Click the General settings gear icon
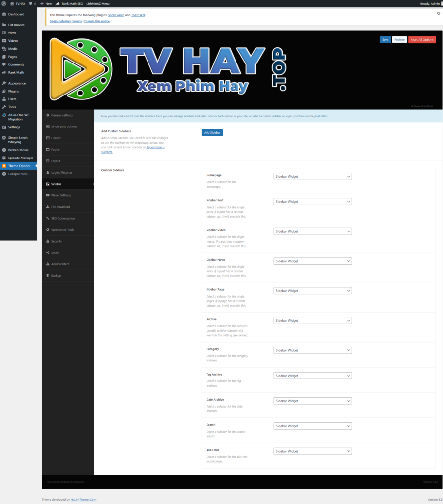This screenshot has height=504, width=443. tap(48, 115)
